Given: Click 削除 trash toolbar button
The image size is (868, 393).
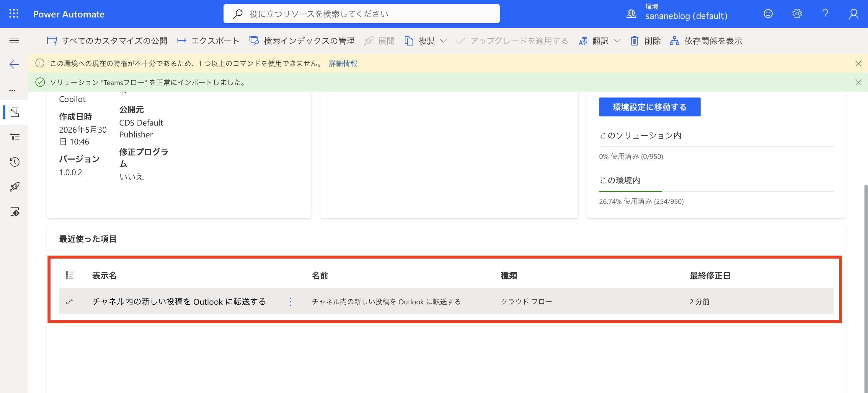Looking at the screenshot, I should [x=645, y=41].
